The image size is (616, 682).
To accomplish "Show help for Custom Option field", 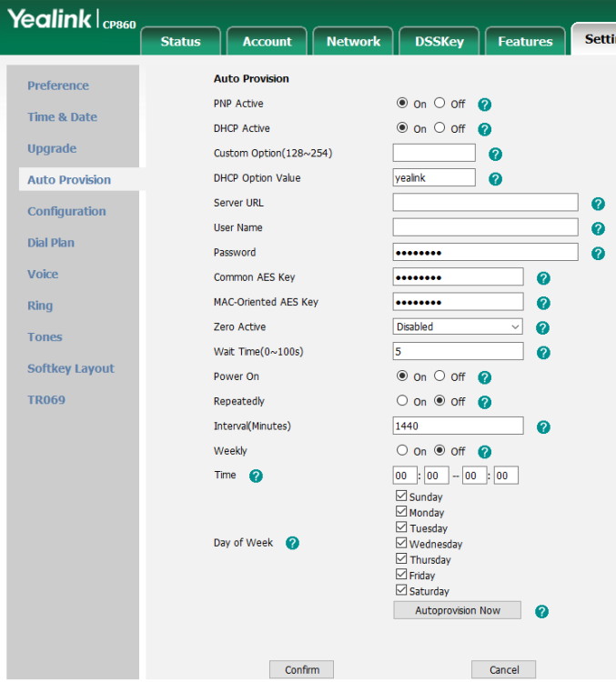I will tap(495, 155).
